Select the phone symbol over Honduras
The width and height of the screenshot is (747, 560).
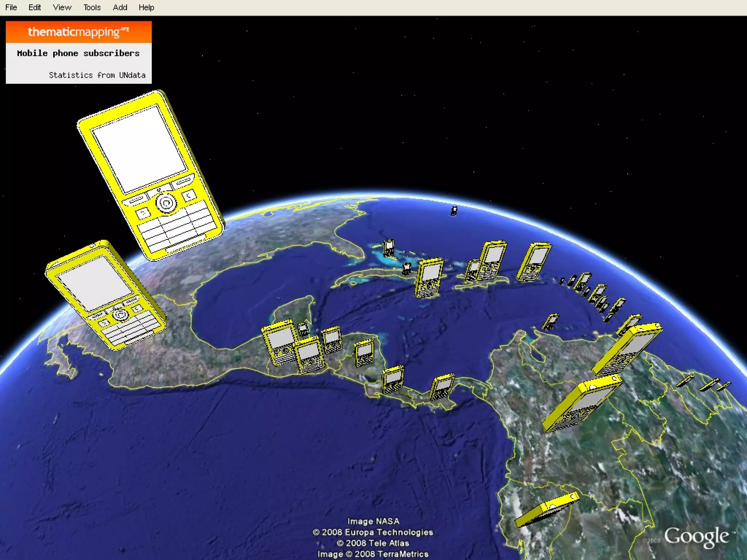point(332,340)
